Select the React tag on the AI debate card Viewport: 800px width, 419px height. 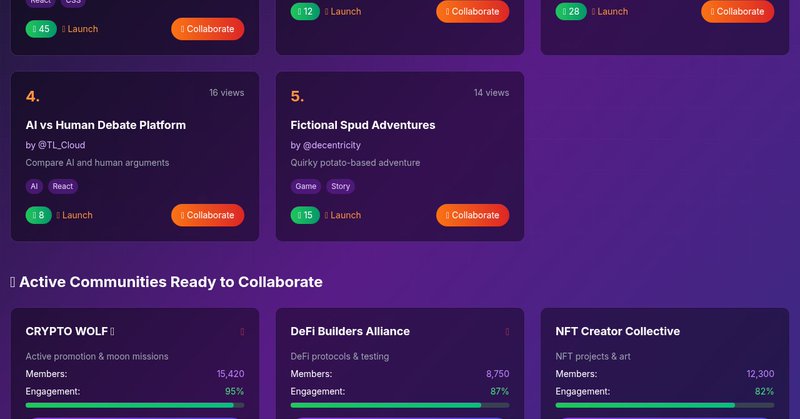[63, 186]
